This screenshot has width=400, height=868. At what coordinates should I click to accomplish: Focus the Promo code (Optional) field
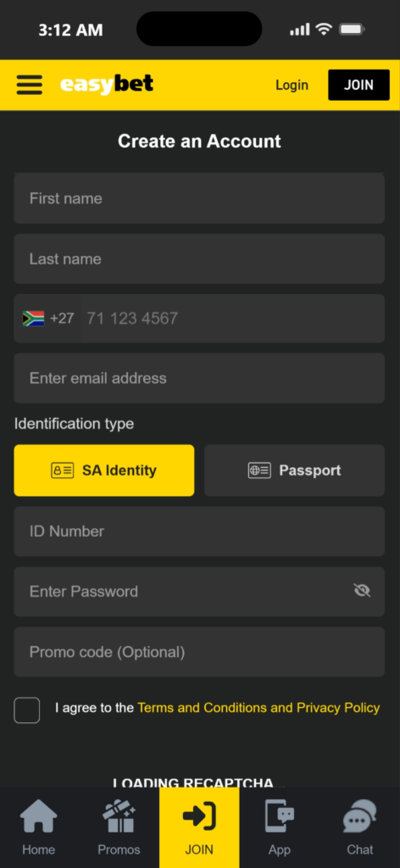pyautogui.click(x=199, y=652)
